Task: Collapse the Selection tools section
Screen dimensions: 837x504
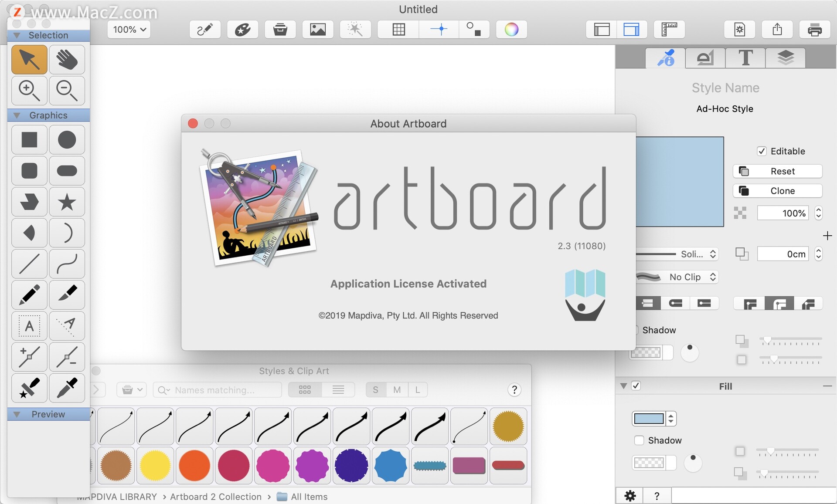Action: pyautogui.click(x=17, y=35)
